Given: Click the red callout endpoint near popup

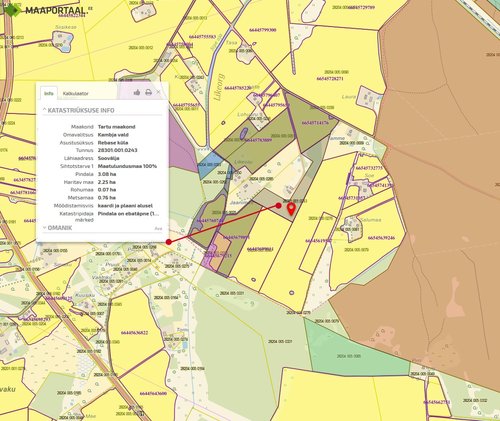Looking at the screenshot, I should 169,242.
